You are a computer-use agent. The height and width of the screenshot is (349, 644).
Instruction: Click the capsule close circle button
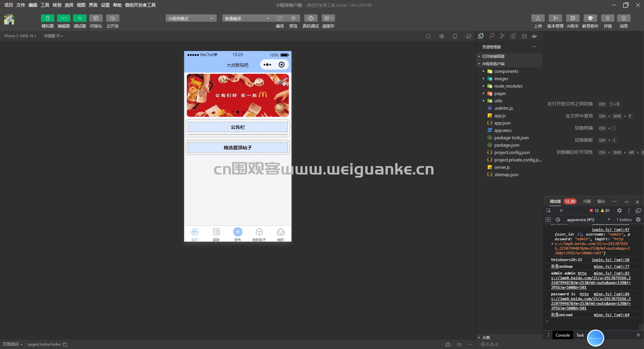(x=282, y=65)
